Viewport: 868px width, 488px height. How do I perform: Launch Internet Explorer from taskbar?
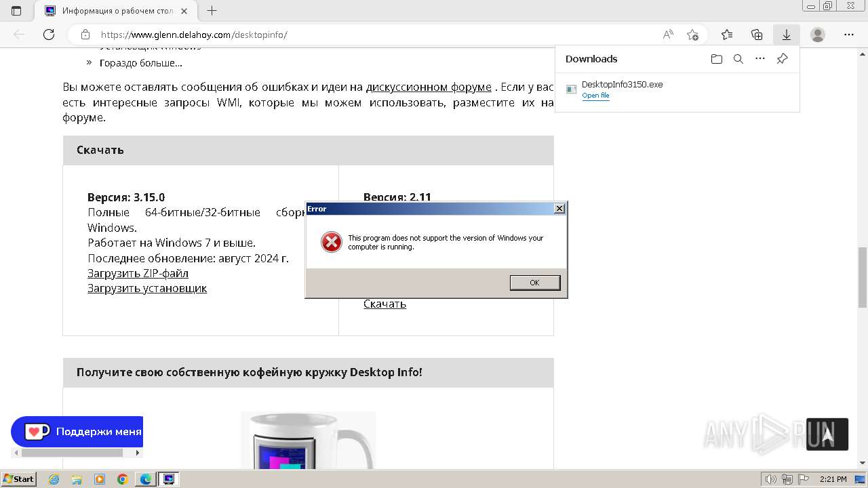point(54,479)
